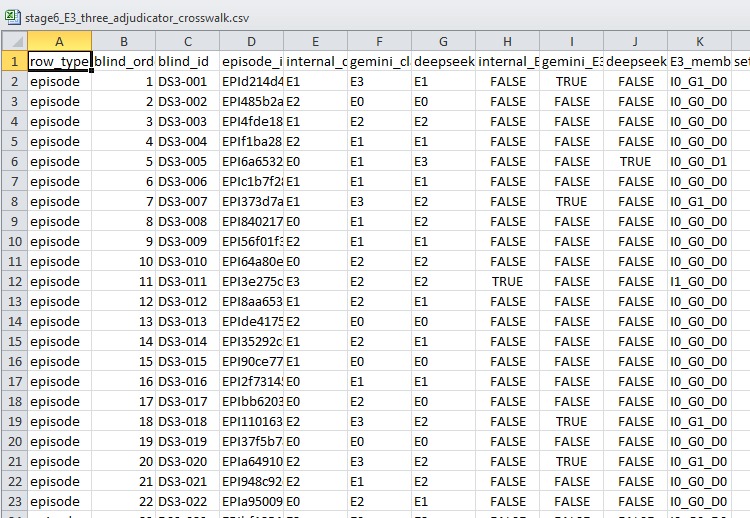Click the I0_G1_D0 cell in row 8
Viewport: 750px width, 518px height.
[x=700, y=201]
